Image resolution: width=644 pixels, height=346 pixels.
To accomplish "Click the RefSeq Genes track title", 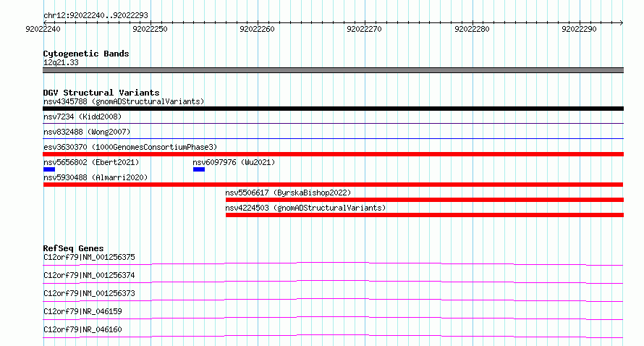I will coord(73,248).
